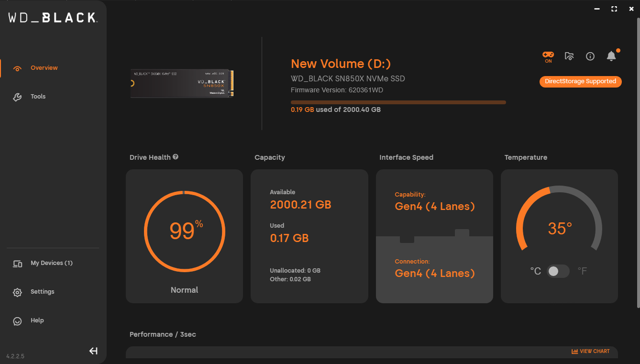Collapse the sidebar with arrow icon
The image size is (640, 364).
tap(93, 351)
